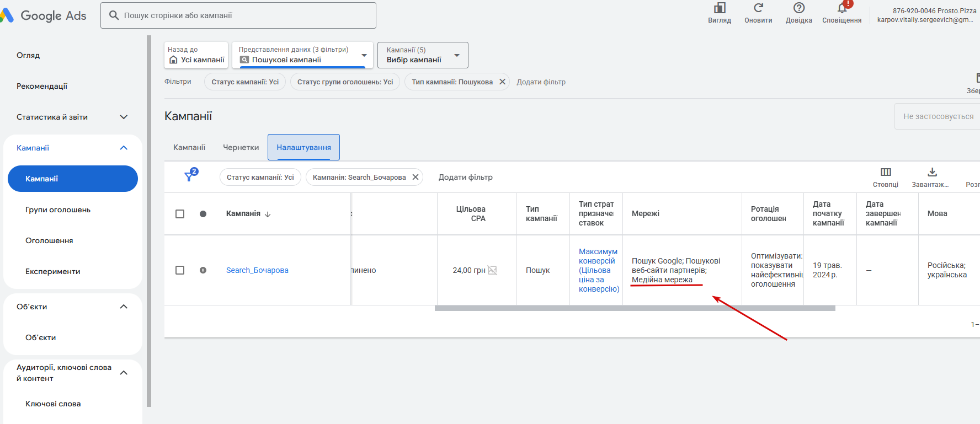Click the Завантажити download icon
The height and width of the screenshot is (424, 980).
[x=932, y=172]
